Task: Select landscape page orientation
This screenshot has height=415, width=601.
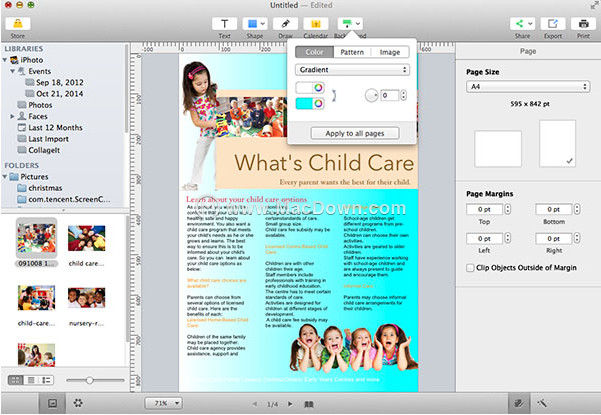Action: [x=498, y=148]
